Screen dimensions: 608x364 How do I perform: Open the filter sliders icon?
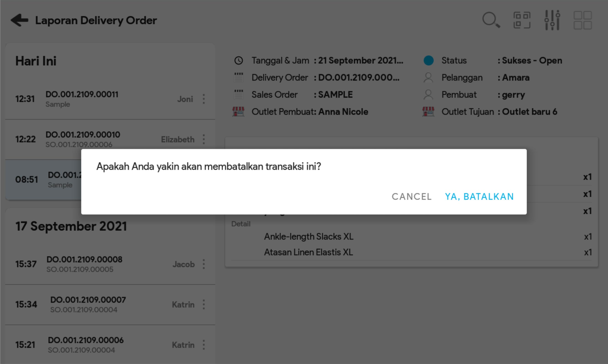tap(552, 20)
